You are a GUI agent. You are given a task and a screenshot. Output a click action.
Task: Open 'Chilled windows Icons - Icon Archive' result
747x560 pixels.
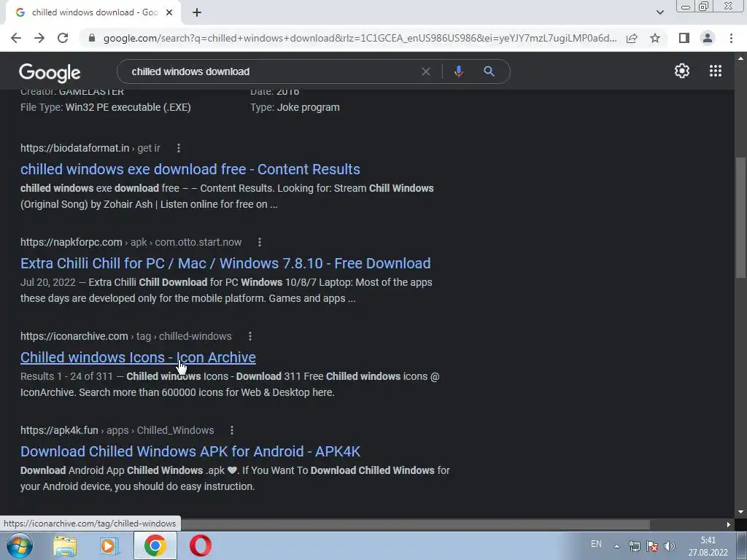point(138,357)
